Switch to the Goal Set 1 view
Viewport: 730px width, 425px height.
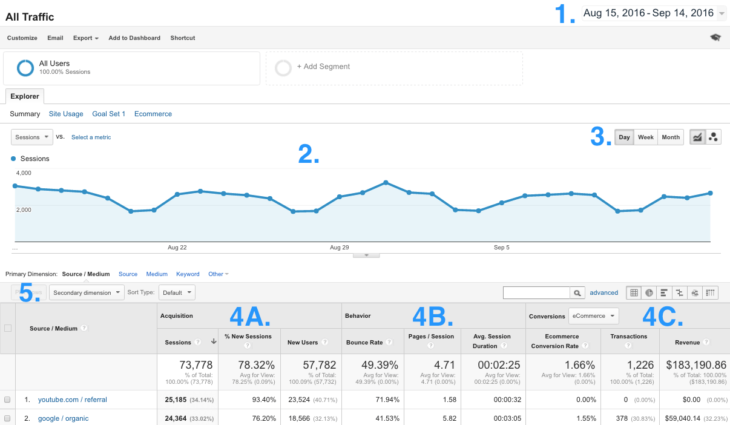[x=108, y=114]
